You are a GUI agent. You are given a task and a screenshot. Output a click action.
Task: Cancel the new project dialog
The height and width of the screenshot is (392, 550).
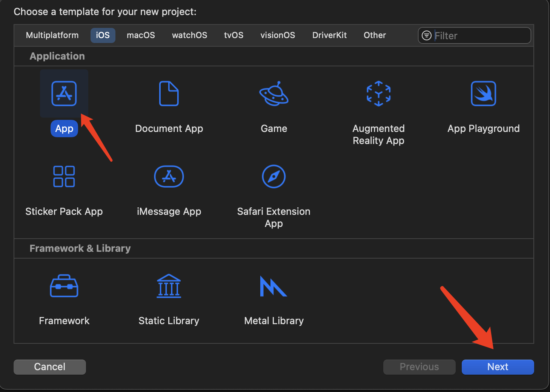coord(50,367)
